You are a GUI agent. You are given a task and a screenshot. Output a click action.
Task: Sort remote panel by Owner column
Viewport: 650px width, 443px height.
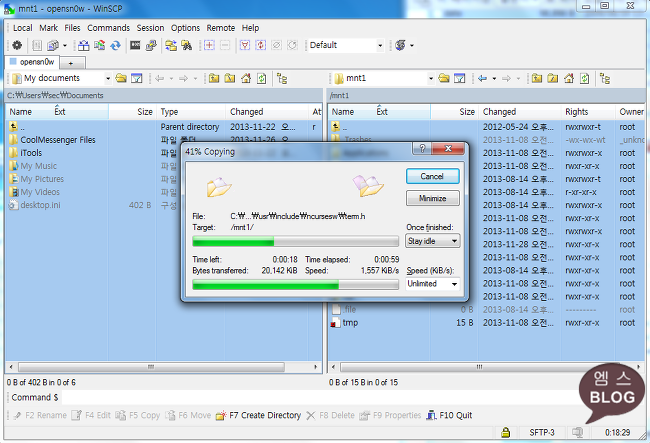(631, 112)
